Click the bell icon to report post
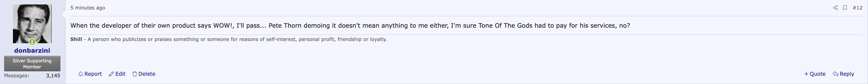 [x=81, y=74]
